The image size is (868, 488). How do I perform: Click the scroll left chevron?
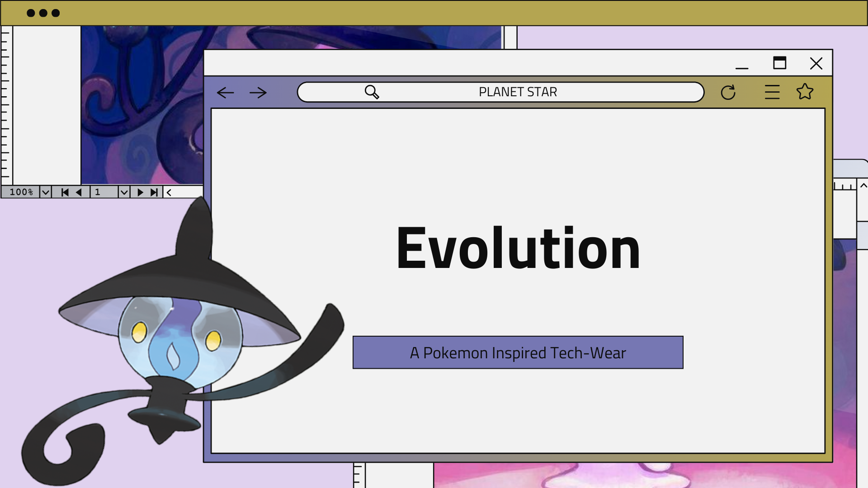169,192
